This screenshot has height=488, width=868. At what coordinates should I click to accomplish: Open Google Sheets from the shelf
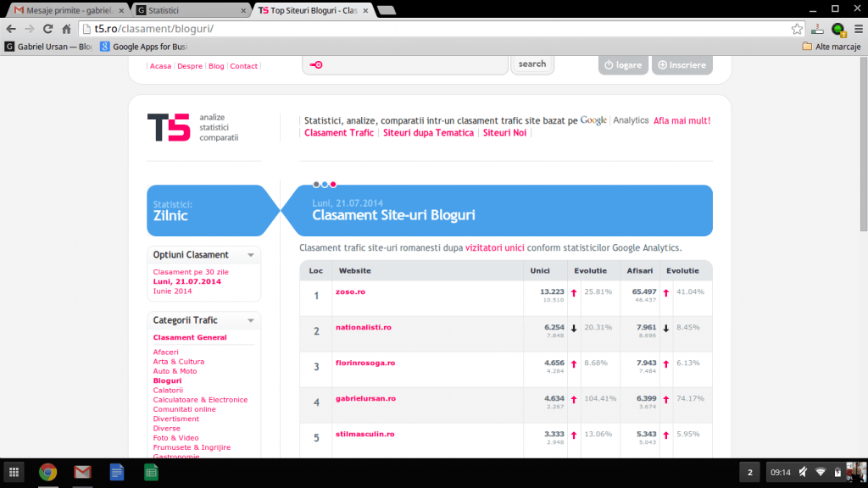point(151,472)
